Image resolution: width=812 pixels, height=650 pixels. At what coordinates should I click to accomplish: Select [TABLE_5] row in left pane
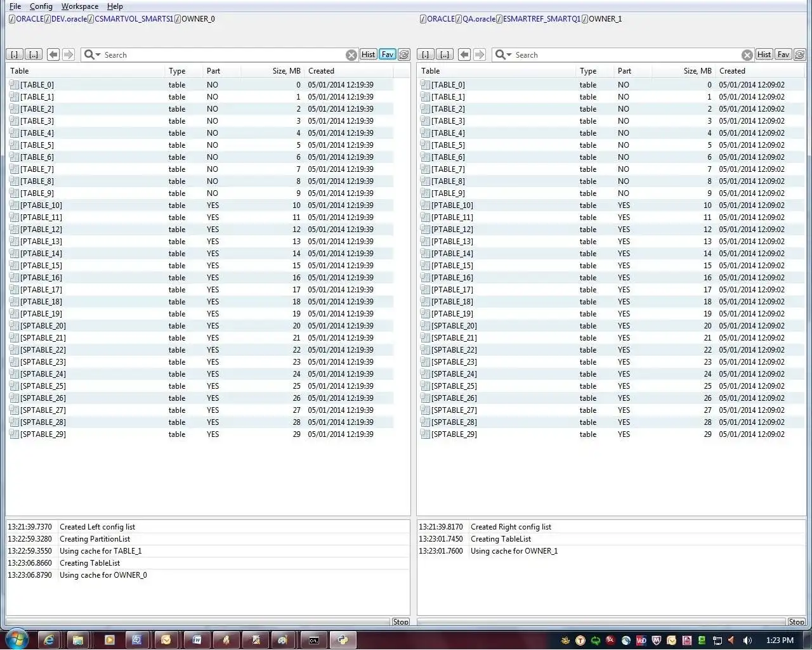click(x=201, y=145)
